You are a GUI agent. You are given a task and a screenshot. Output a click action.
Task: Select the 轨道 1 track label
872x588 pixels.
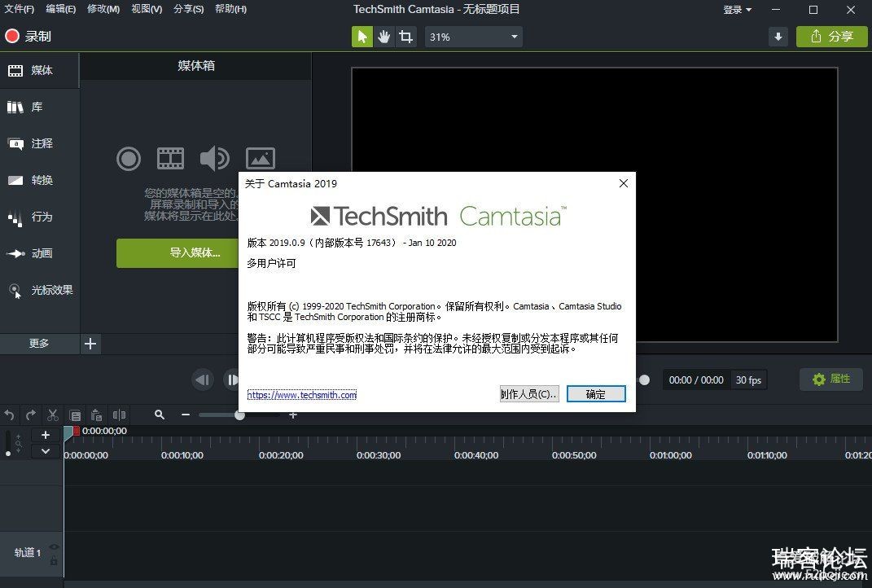[x=27, y=552]
